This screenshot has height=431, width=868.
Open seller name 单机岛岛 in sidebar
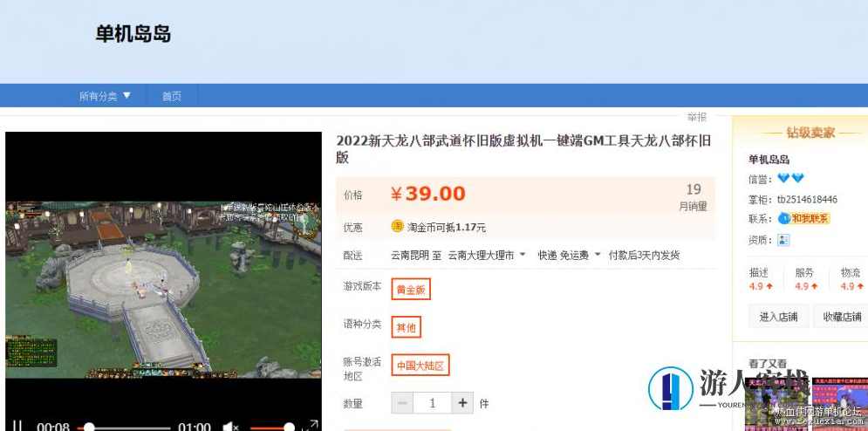tap(769, 160)
